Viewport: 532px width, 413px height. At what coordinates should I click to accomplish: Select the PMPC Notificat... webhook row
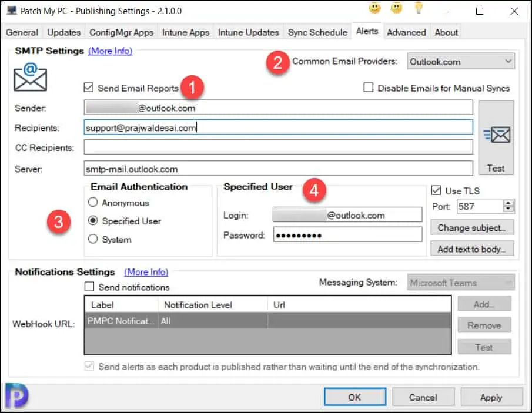pyautogui.click(x=267, y=320)
